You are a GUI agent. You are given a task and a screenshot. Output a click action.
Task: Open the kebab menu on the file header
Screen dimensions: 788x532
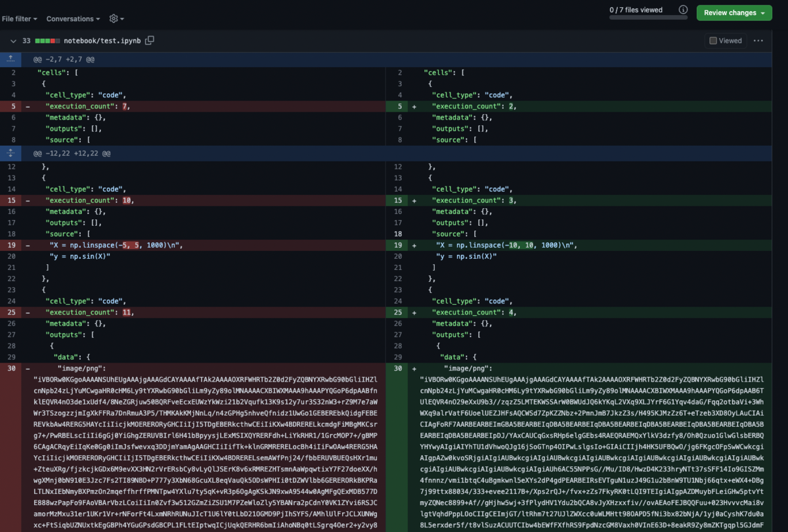coord(758,40)
